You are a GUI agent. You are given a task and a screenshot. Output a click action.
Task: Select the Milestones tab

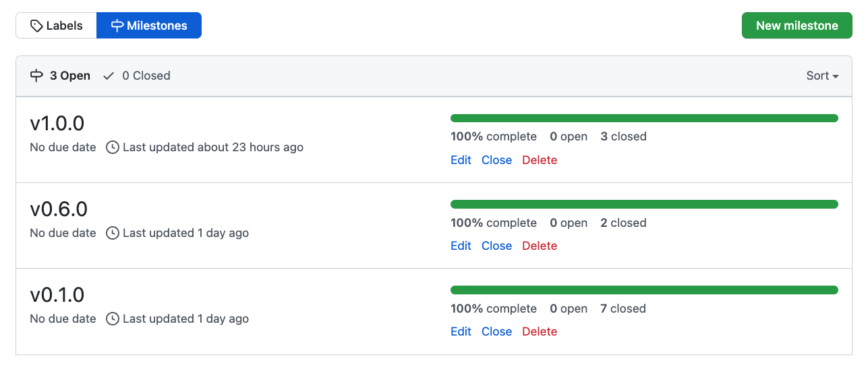click(x=149, y=26)
